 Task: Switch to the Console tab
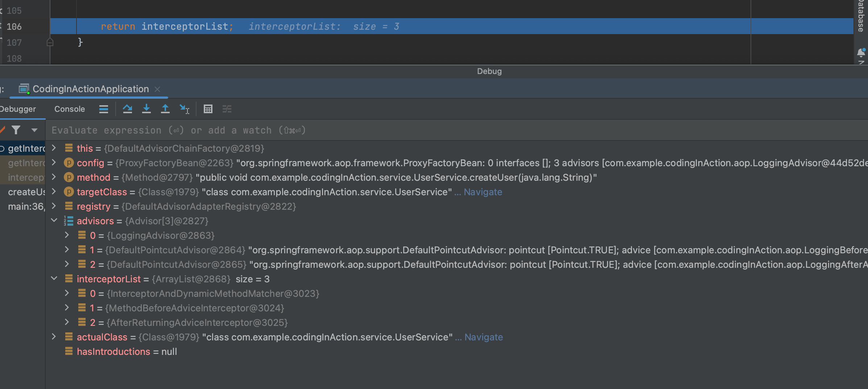pos(70,109)
